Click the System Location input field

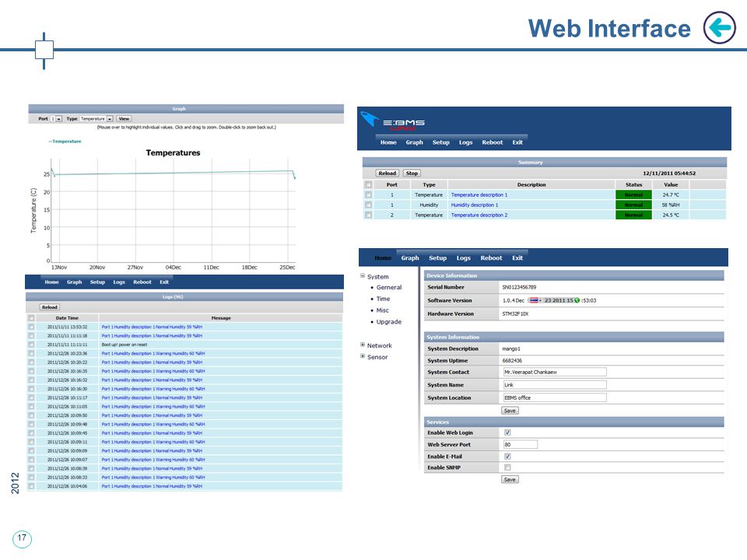click(555, 397)
